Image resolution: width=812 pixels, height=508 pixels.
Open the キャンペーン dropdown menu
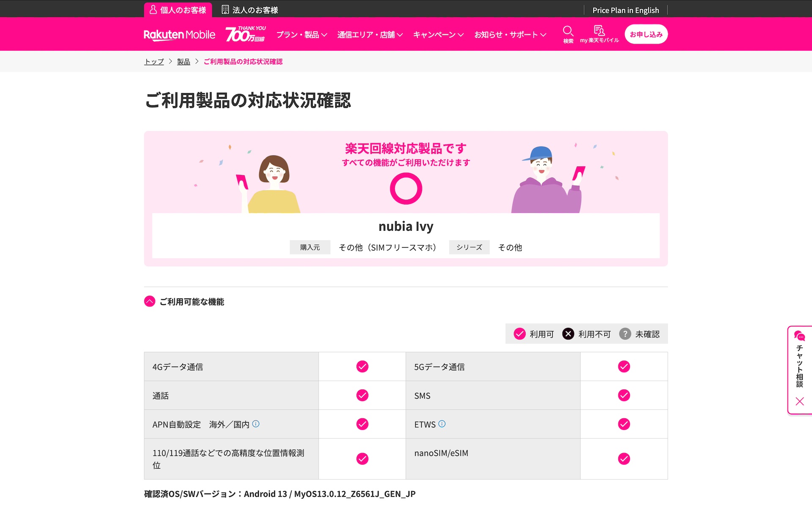[x=438, y=35]
